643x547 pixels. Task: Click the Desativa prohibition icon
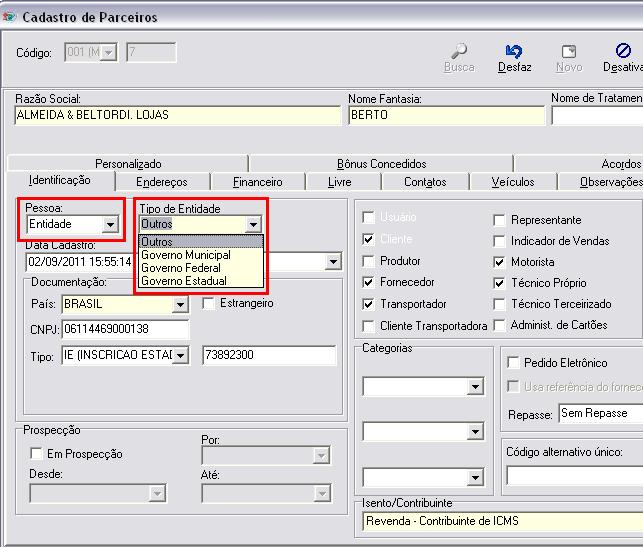pyautogui.click(x=623, y=51)
